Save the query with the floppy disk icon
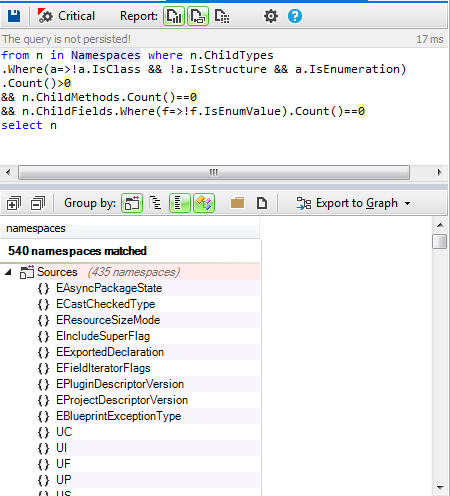This screenshot has width=450, height=496. point(14,16)
